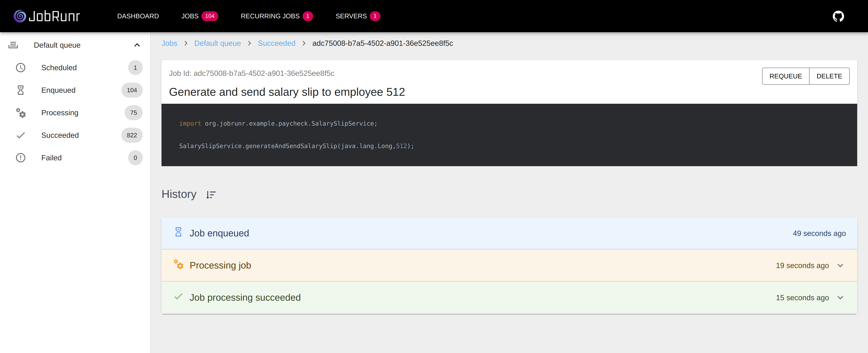
Task: Click the Scheduled clock icon
Action: pos(21,68)
